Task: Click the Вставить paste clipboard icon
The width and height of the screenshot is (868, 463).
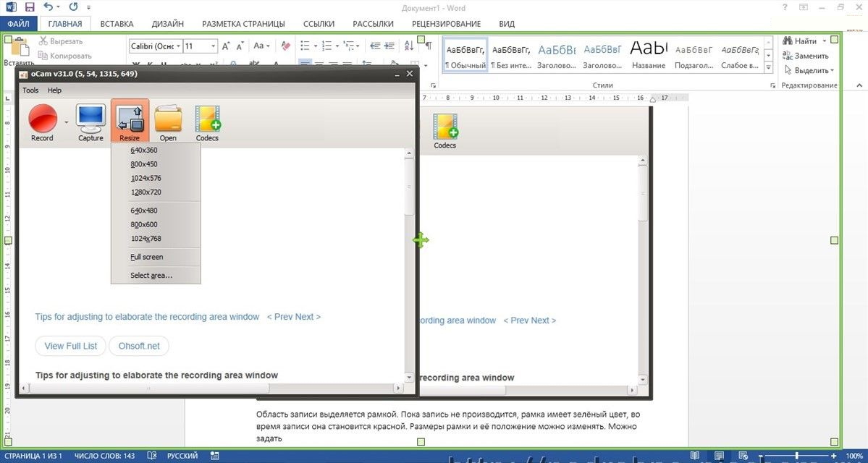Action: (20, 46)
